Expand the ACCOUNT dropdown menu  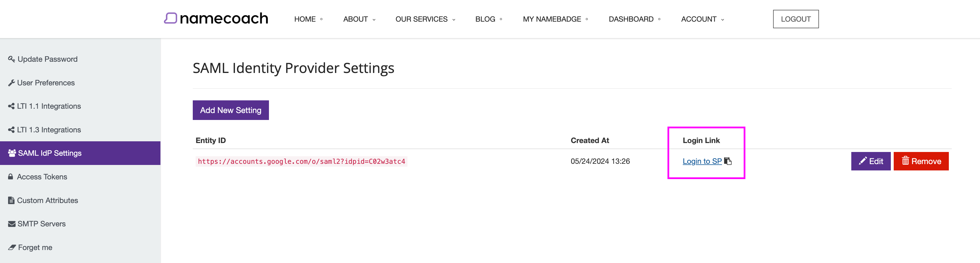[723, 19]
